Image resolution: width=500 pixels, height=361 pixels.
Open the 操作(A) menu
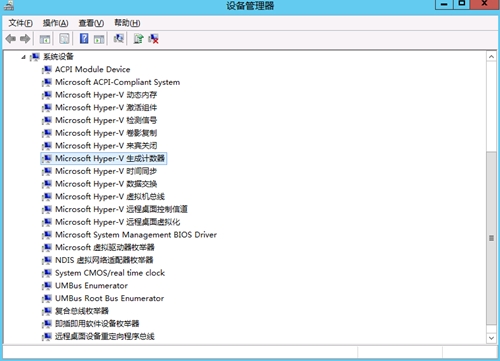(x=55, y=23)
